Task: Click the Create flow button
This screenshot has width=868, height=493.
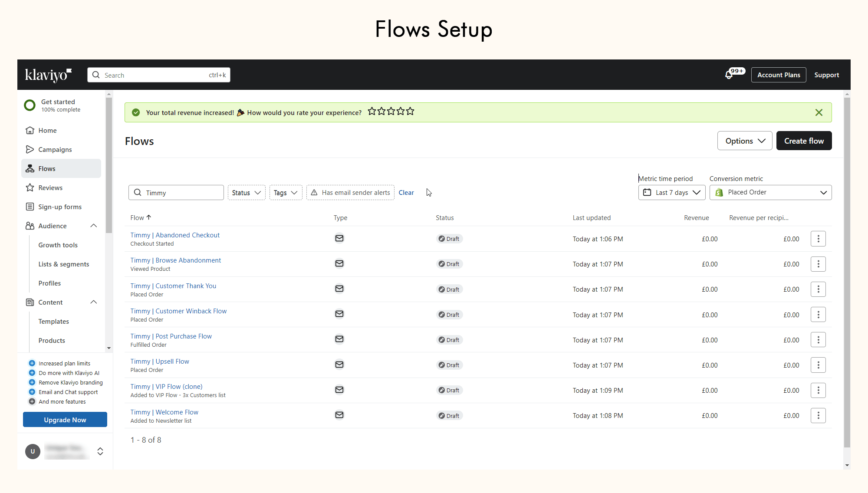Action: [x=804, y=141]
